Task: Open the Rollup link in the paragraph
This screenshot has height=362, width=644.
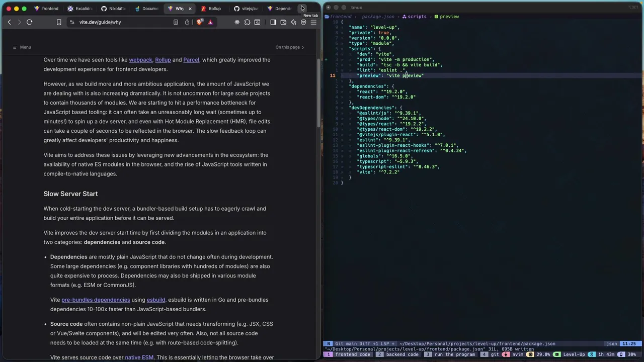Action: [x=163, y=60]
